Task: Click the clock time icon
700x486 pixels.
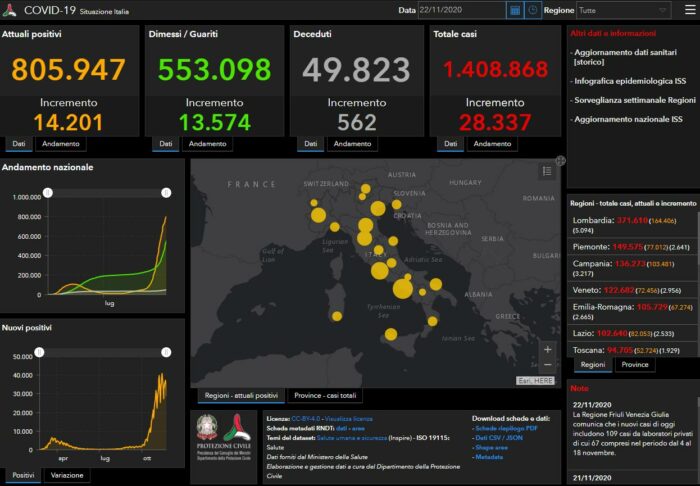Action: (533, 10)
